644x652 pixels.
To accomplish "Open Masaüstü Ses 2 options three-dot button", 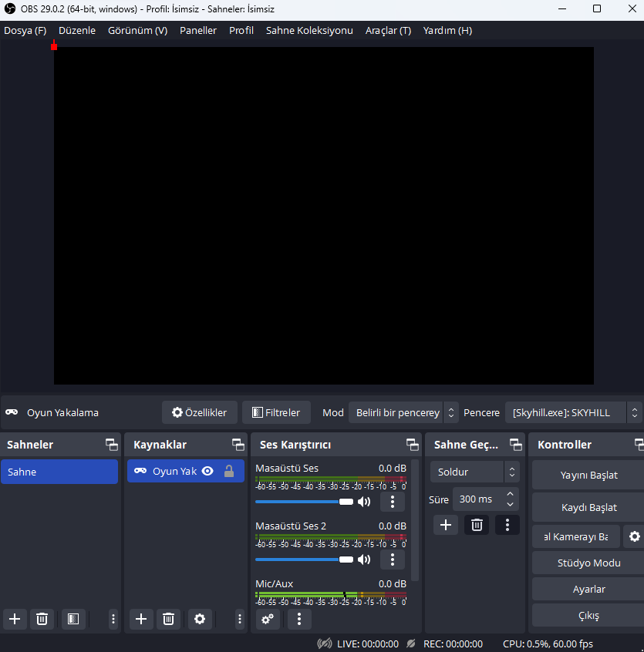I will [393, 560].
